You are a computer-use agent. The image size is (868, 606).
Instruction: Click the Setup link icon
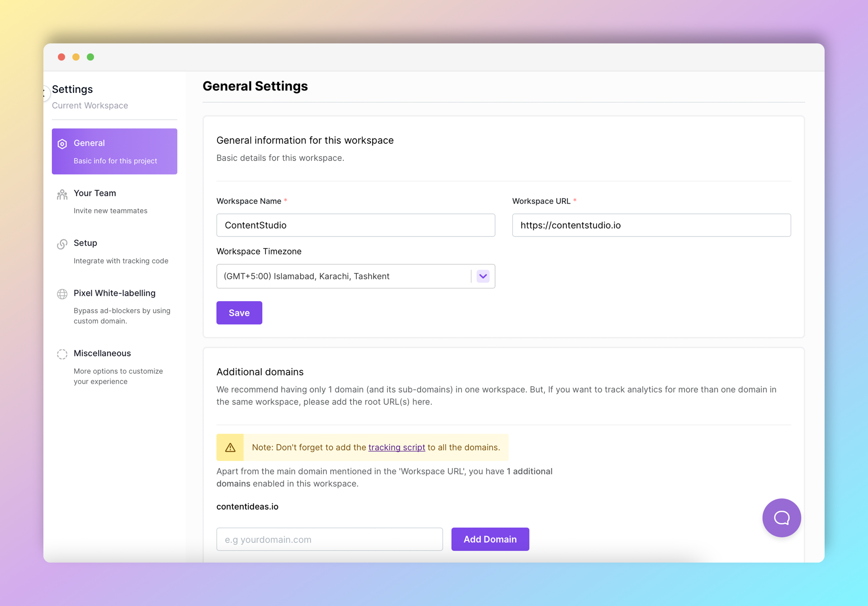(x=62, y=244)
